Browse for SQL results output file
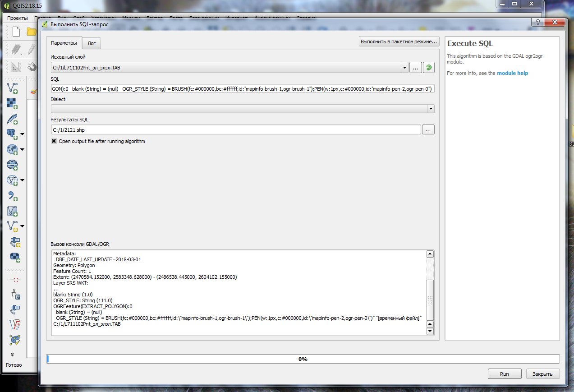The height and width of the screenshot is (392, 574). click(428, 130)
